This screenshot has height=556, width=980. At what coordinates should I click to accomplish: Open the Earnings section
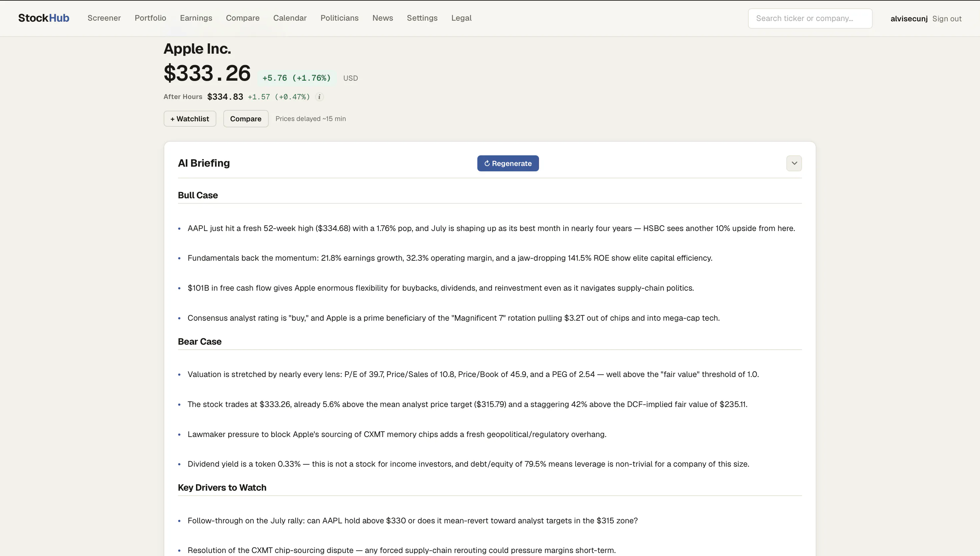(196, 18)
